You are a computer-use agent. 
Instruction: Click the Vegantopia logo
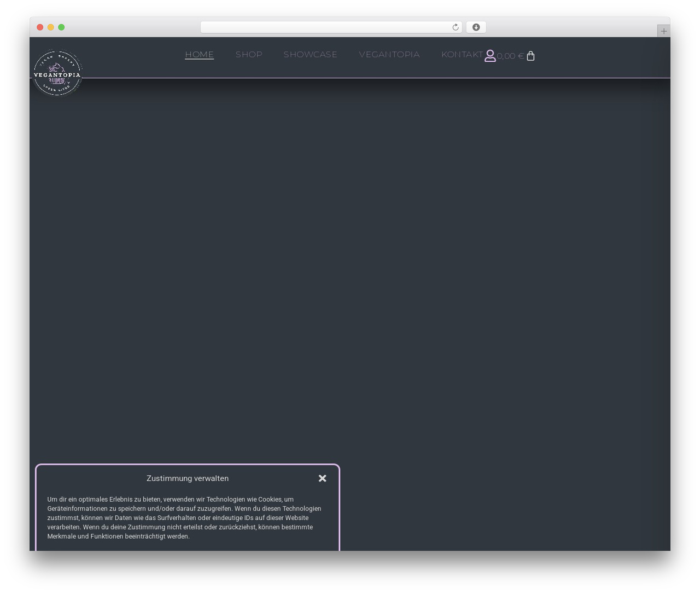click(57, 73)
